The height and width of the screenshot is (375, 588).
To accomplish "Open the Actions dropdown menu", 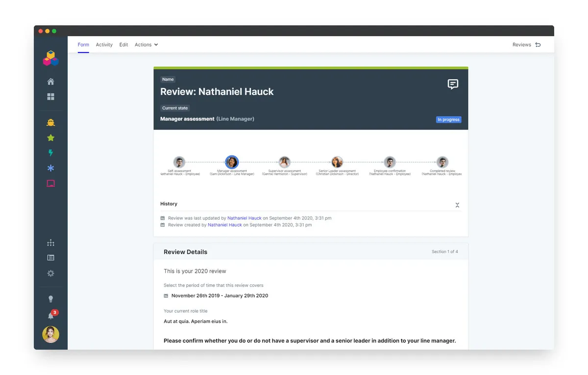I will coord(147,45).
